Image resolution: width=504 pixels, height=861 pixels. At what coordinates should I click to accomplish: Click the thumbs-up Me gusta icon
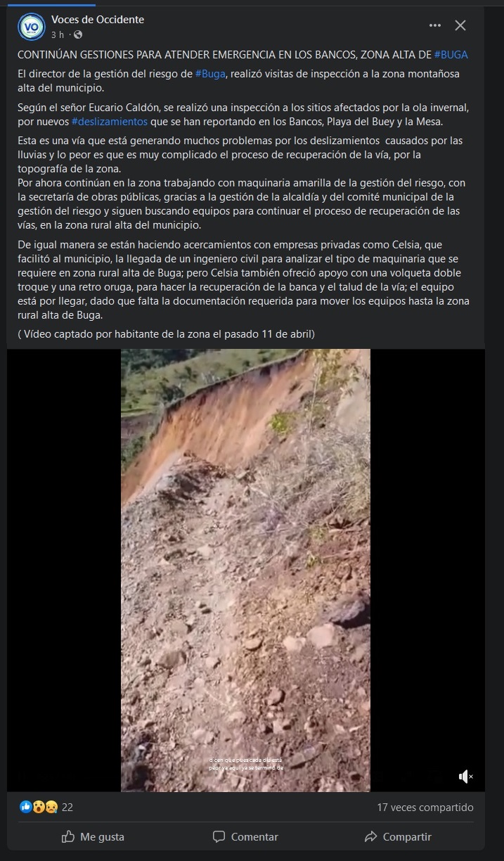click(68, 836)
